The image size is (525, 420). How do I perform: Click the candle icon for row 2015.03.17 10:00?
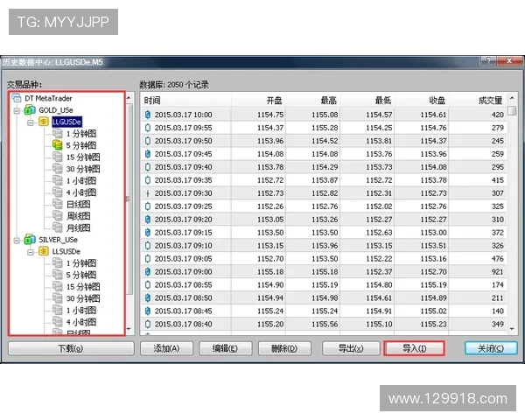click(x=148, y=115)
